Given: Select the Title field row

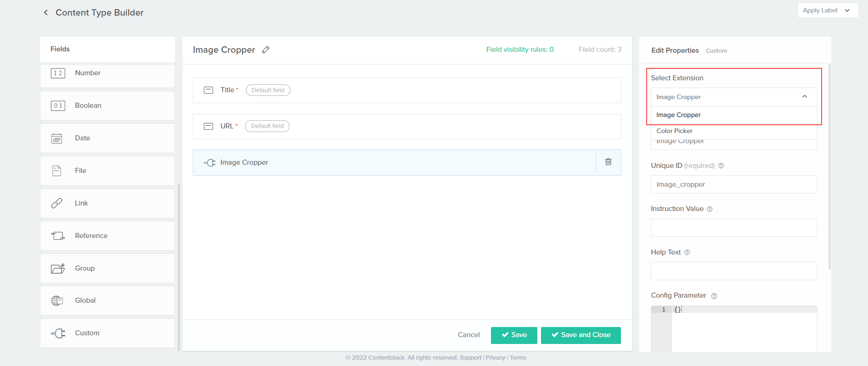Looking at the screenshot, I should click(x=407, y=90).
